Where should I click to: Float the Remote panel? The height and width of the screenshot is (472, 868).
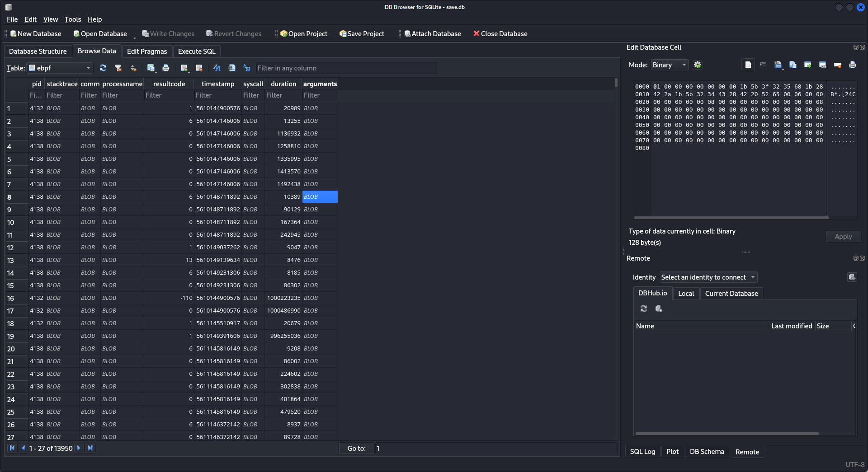(x=856, y=258)
